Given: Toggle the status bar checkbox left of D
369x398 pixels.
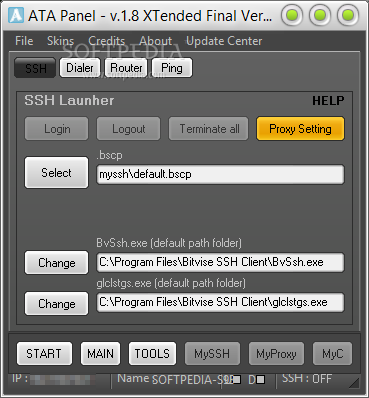Looking at the screenshot, I should click(x=237, y=379).
